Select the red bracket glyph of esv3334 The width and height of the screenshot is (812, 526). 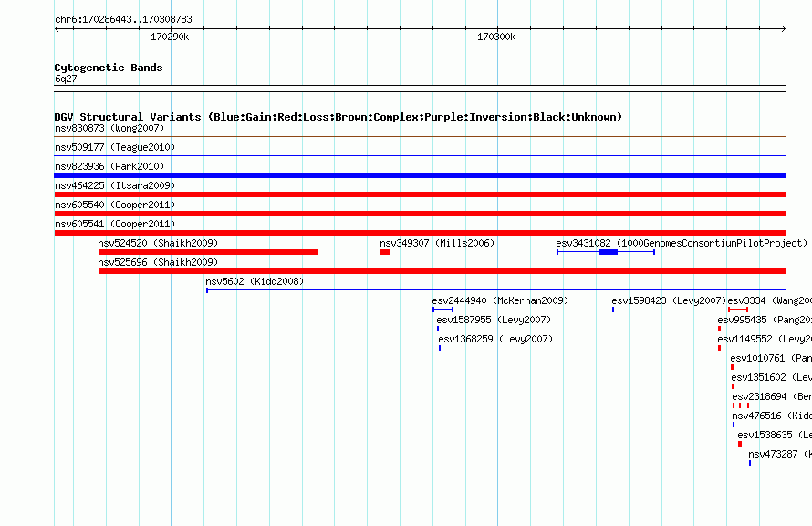pos(738,310)
